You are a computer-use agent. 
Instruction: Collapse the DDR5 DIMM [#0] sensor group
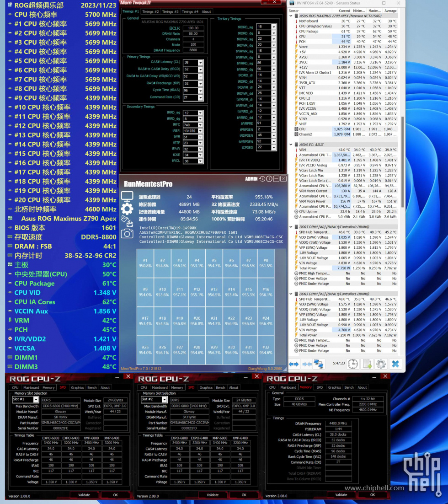[x=291, y=227]
